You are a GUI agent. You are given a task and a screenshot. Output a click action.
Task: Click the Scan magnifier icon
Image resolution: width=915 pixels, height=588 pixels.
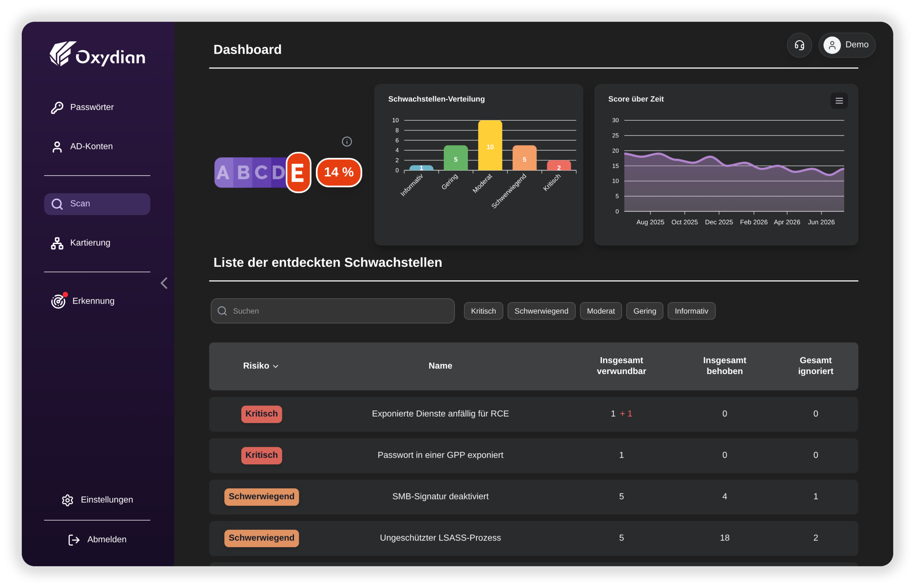pos(57,204)
